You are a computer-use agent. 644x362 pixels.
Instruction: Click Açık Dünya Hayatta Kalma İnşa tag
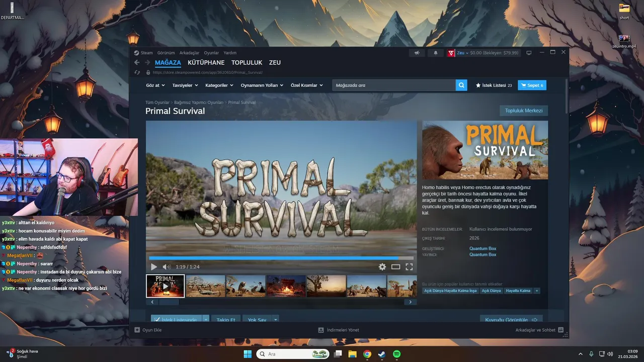click(451, 291)
